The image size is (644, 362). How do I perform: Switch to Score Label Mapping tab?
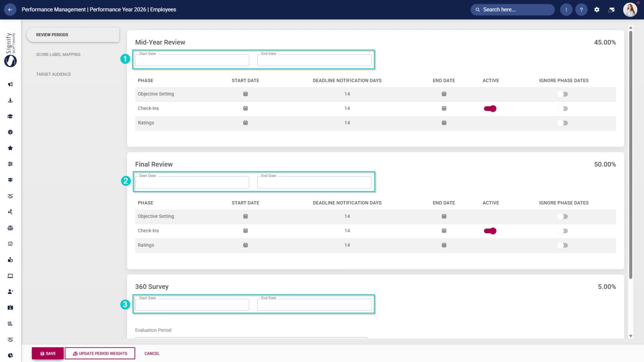(58, 54)
